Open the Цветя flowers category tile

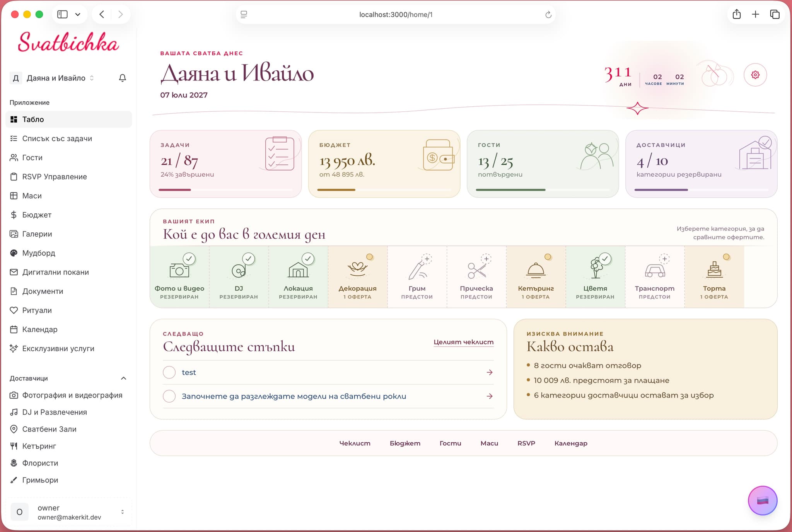(595, 277)
